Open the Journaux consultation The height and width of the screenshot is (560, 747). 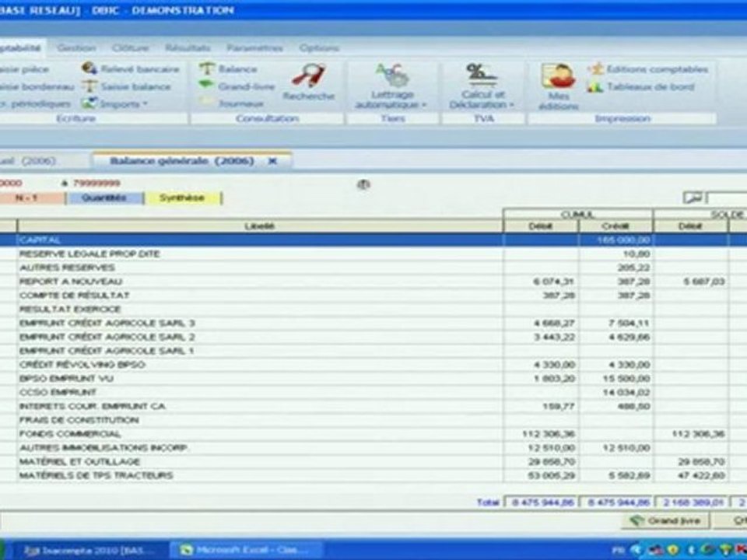tap(233, 103)
